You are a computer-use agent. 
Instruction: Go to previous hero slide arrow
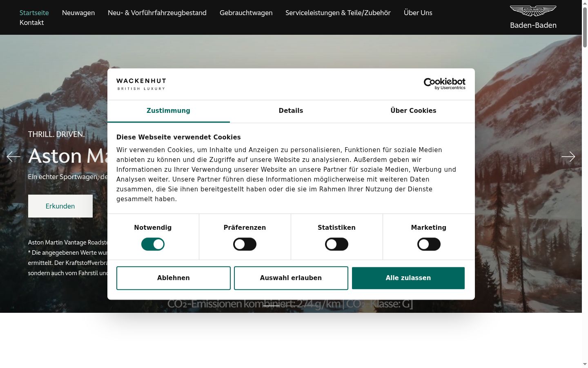[13, 157]
